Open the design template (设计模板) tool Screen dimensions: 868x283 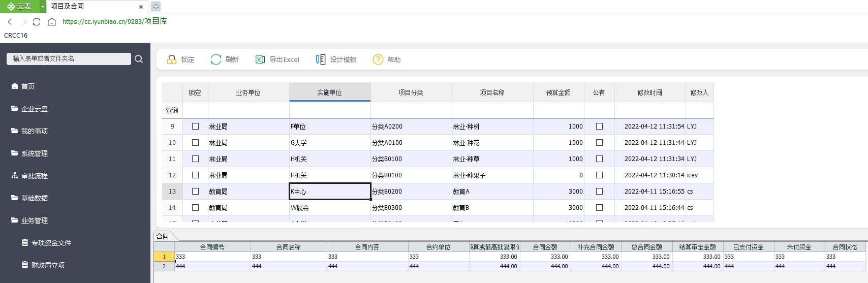click(320, 59)
